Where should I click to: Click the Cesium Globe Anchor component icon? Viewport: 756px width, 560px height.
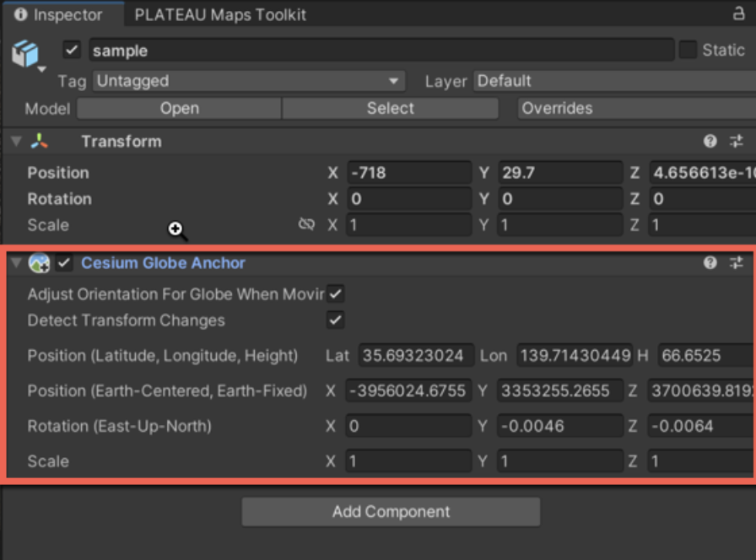click(x=39, y=263)
